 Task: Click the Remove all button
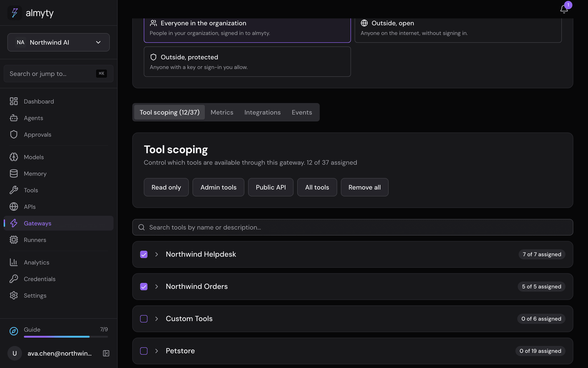(365, 187)
